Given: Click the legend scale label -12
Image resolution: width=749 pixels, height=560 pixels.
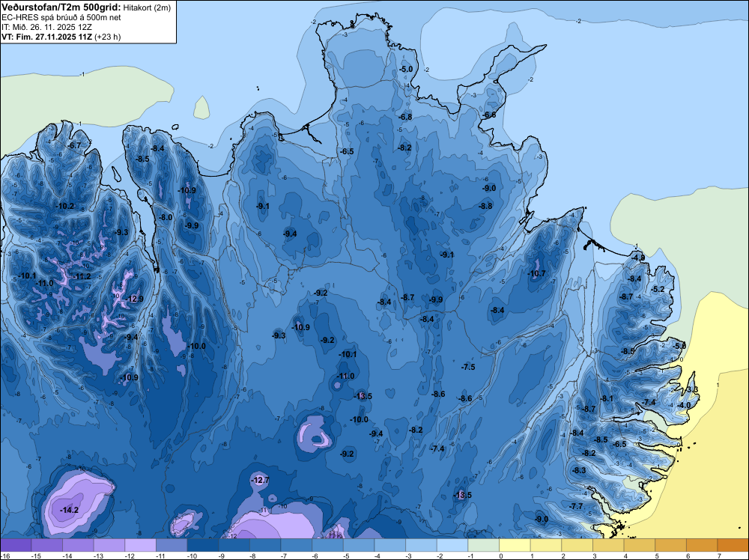Looking at the screenshot, I should (x=130, y=556).
